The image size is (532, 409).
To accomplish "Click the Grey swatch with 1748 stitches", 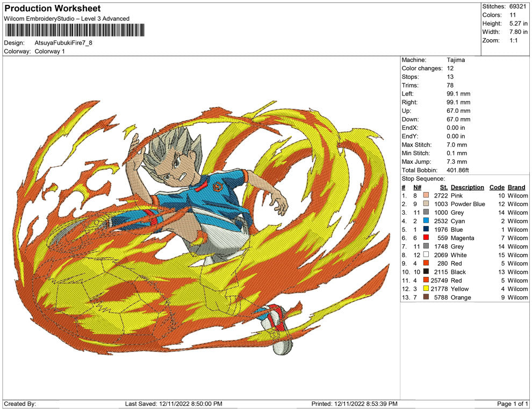I will 426,246.
